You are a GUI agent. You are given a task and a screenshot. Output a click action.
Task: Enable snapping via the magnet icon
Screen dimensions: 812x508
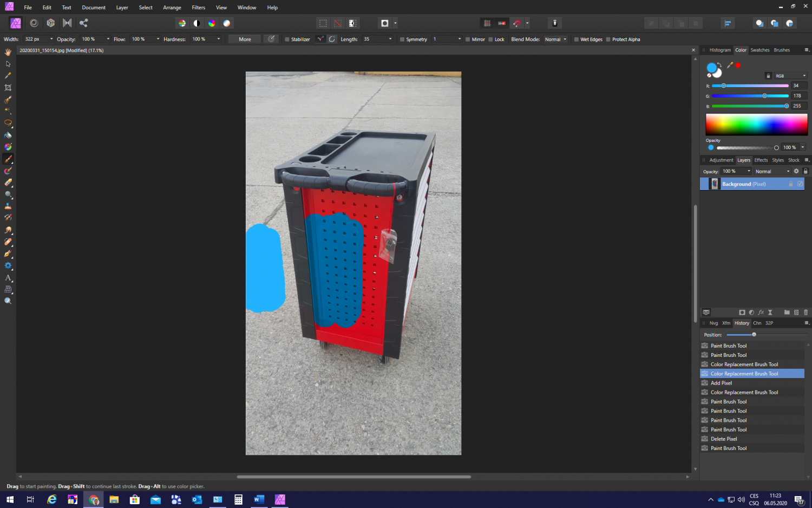click(518, 23)
